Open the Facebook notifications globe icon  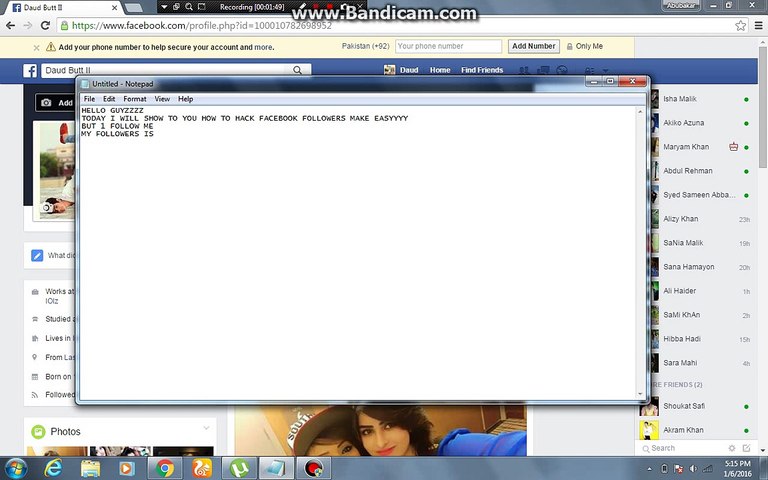pyautogui.click(x=562, y=70)
